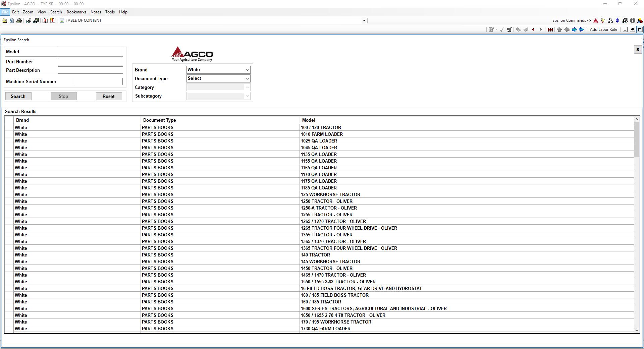Screen dimensions: 644x349
Task: Click the search results vertical scrollbar thumb
Action: [x=637, y=139]
